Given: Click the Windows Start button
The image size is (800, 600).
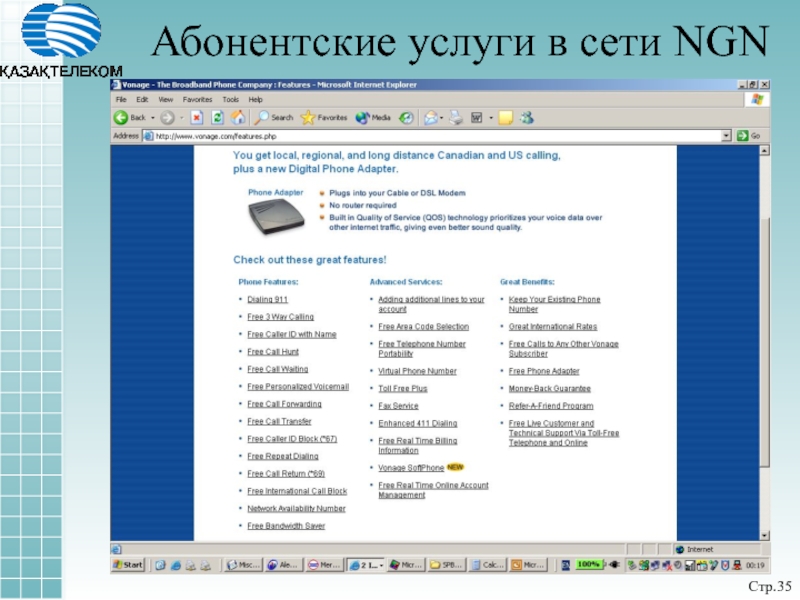Looking at the screenshot, I should coord(128,565).
